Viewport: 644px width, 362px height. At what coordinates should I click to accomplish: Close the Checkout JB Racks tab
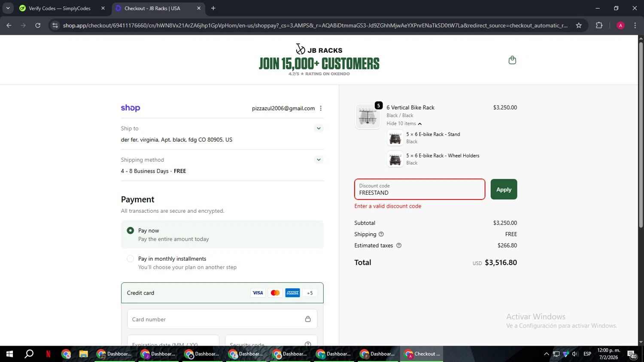(199, 8)
